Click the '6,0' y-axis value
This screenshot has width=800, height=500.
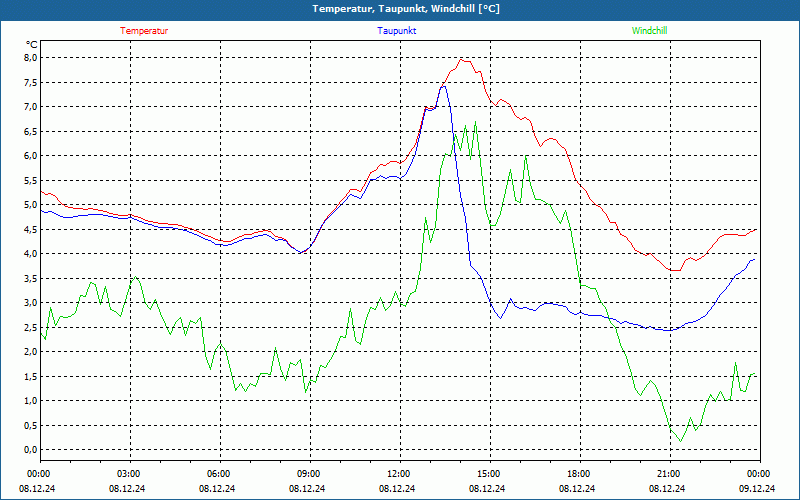32,156
